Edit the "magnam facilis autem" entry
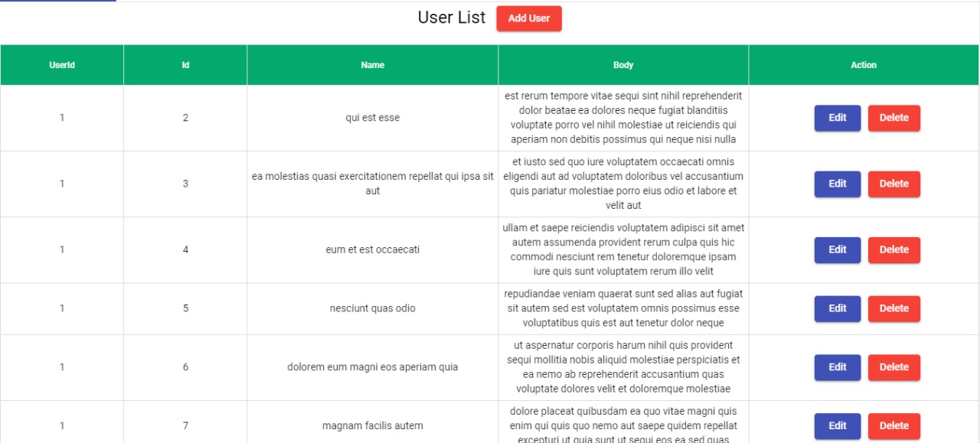Image resolution: width=980 pixels, height=443 pixels. click(x=837, y=426)
